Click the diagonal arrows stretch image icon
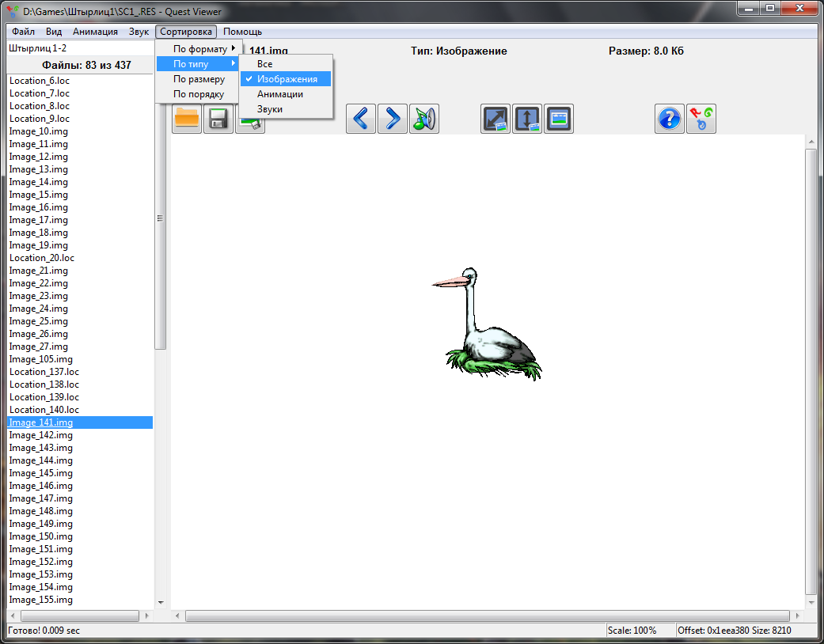This screenshot has height=644, width=824. pos(496,119)
